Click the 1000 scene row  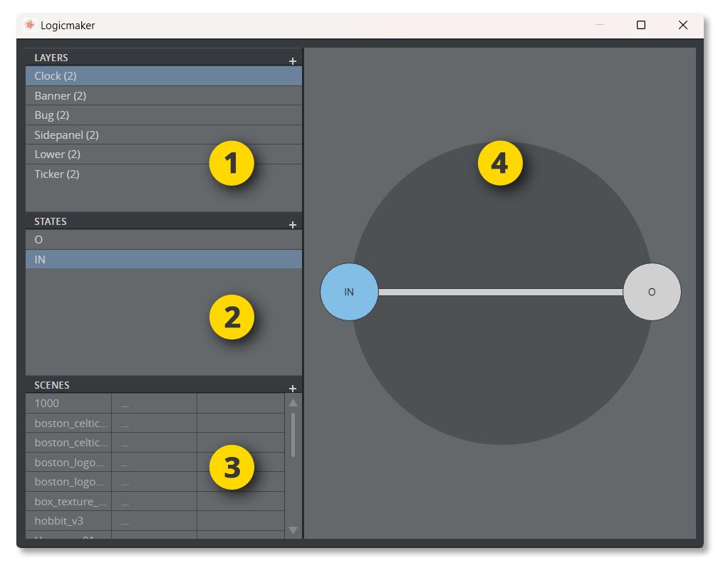pos(47,404)
